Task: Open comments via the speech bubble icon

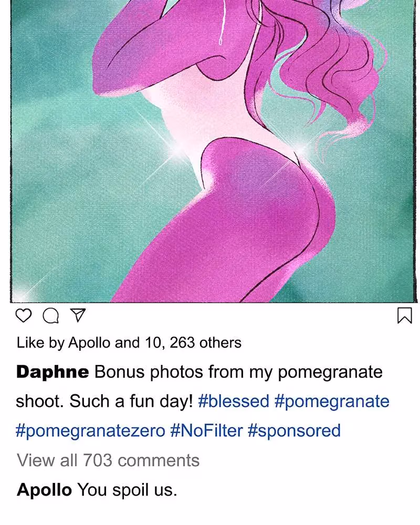Action: click(51, 316)
